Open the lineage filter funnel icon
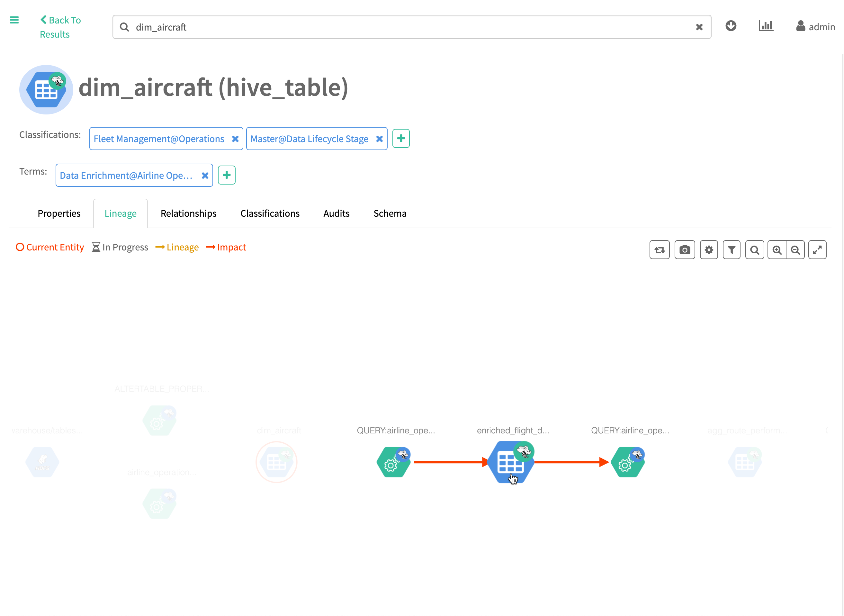The image size is (844, 616). [x=731, y=250]
